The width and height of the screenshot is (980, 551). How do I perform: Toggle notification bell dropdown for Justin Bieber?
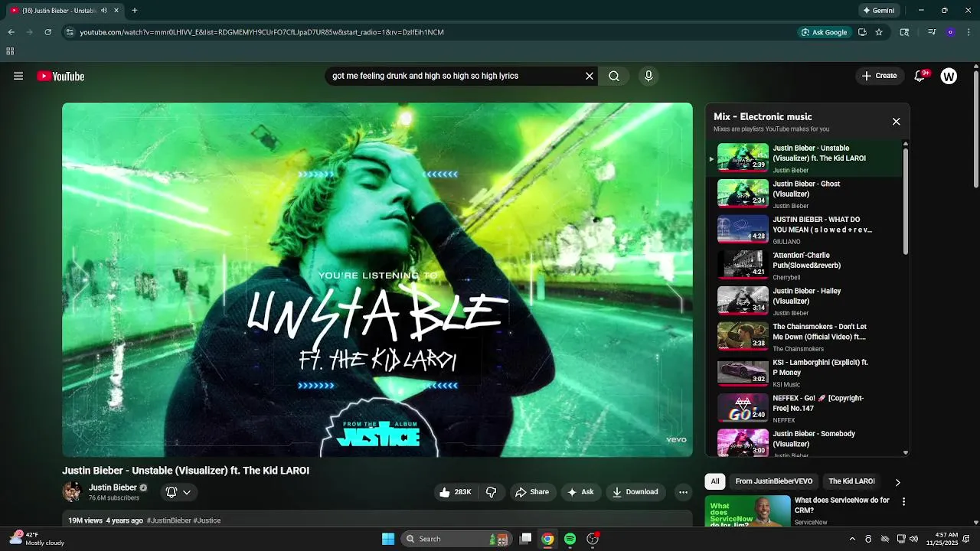178,492
